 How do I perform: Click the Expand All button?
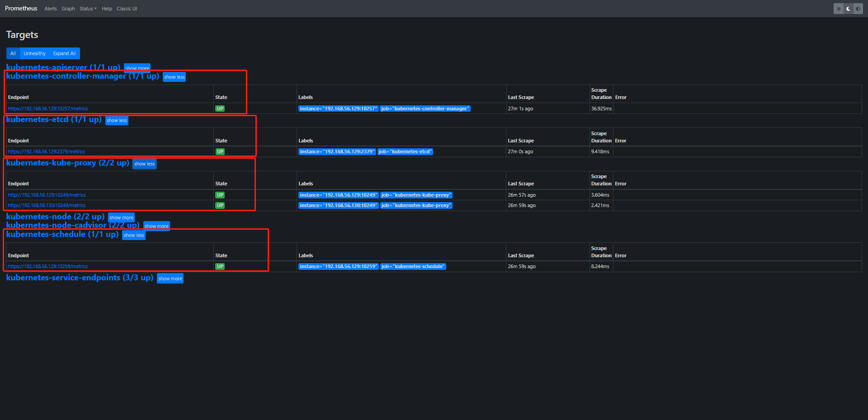tap(65, 53)
